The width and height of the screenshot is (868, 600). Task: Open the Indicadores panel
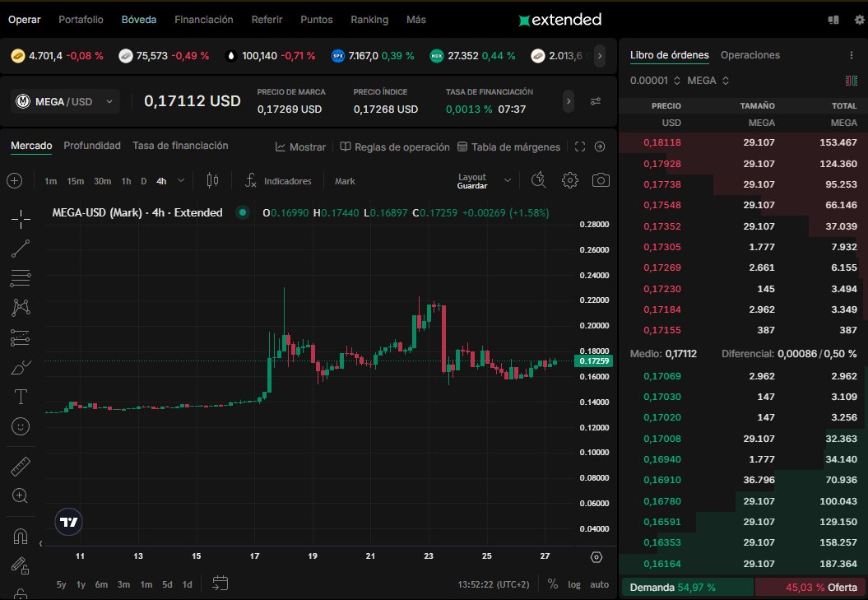point(278,181)
